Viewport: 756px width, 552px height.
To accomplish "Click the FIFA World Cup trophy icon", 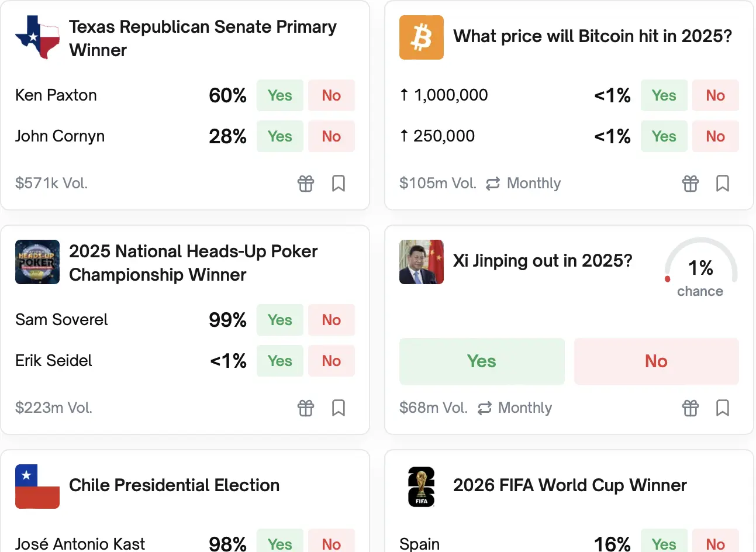I will click(421, 485).
